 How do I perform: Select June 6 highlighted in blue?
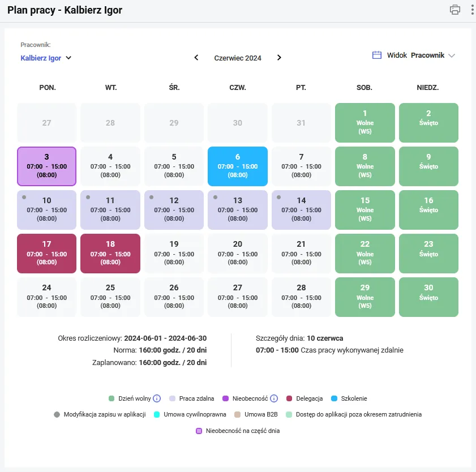pos(237,166)
